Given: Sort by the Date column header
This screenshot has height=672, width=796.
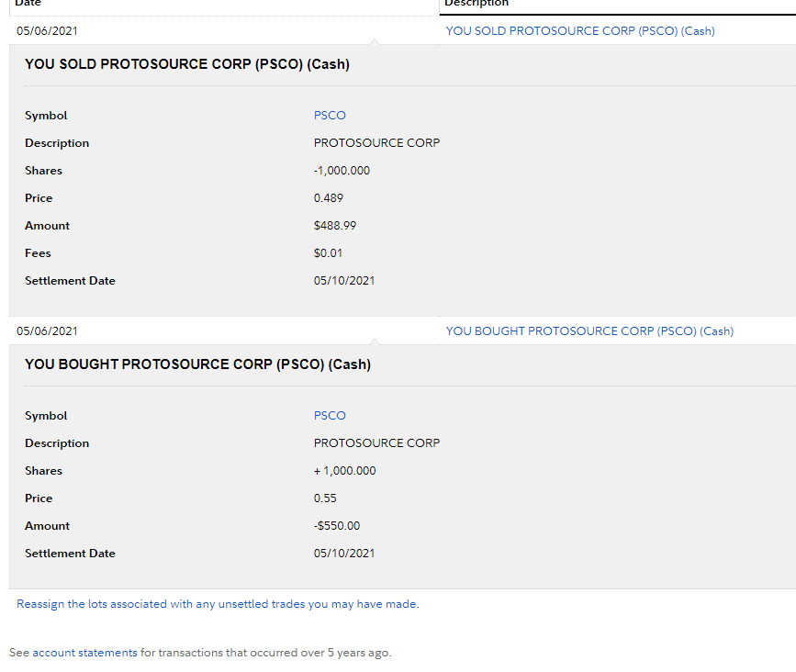Looking at the screenshot, I should pyautogui.click(x=28, y=4).
